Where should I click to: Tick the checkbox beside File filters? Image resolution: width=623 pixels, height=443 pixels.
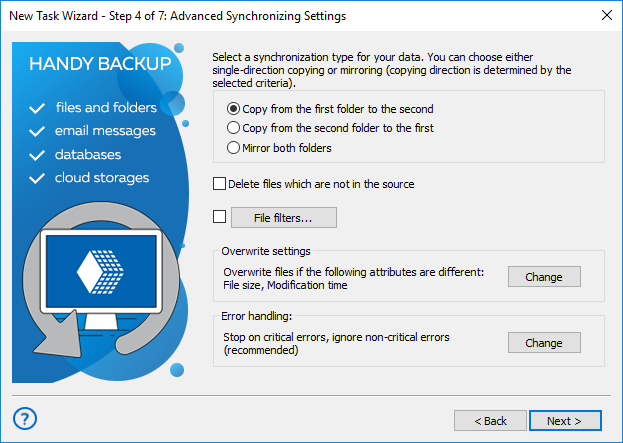[220, 216]
